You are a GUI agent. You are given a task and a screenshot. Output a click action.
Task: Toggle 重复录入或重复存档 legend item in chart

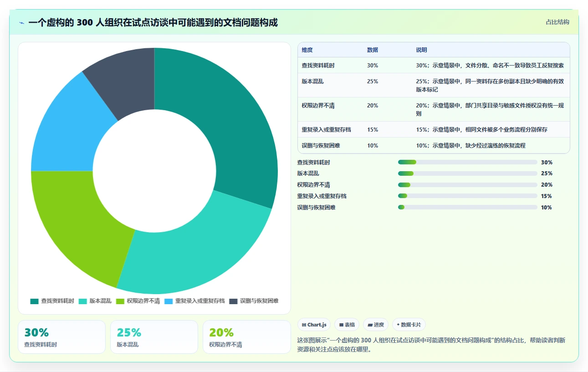pos(194,301)
